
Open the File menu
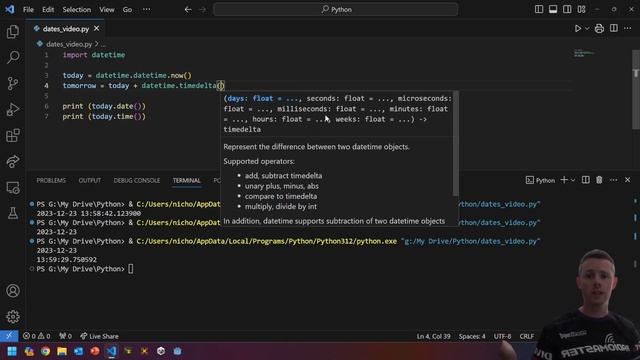(x=28, y=9)
